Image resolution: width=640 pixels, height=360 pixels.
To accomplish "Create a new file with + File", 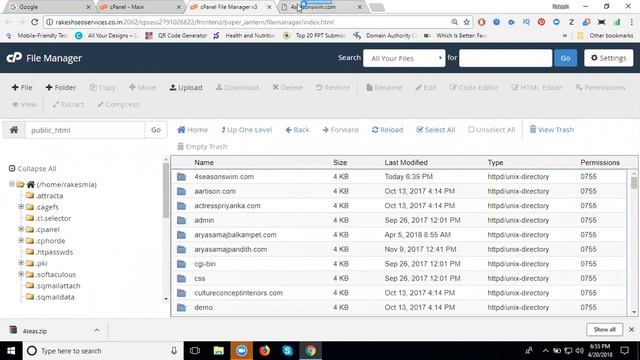I will pyautogui.click(x=22, y=87).
